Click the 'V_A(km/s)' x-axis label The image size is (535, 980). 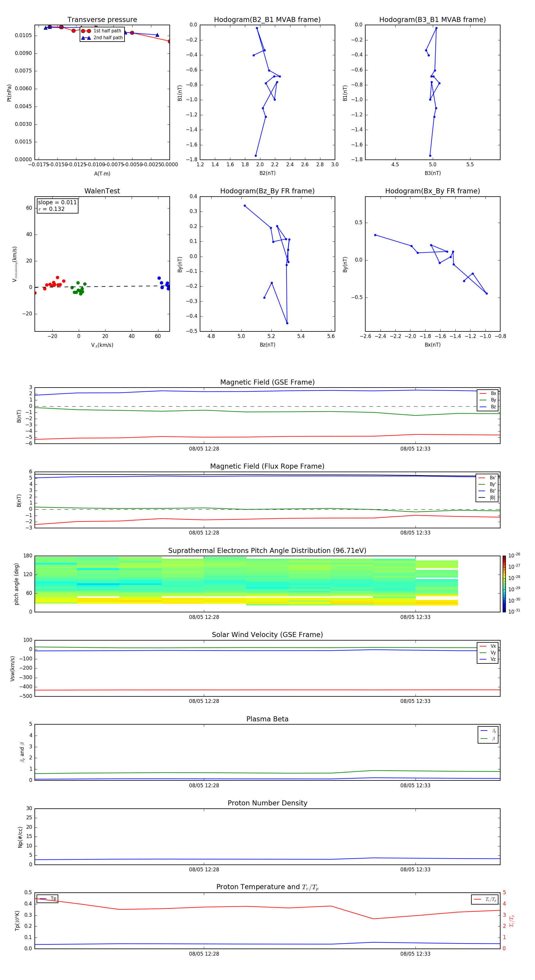[102, 345]
